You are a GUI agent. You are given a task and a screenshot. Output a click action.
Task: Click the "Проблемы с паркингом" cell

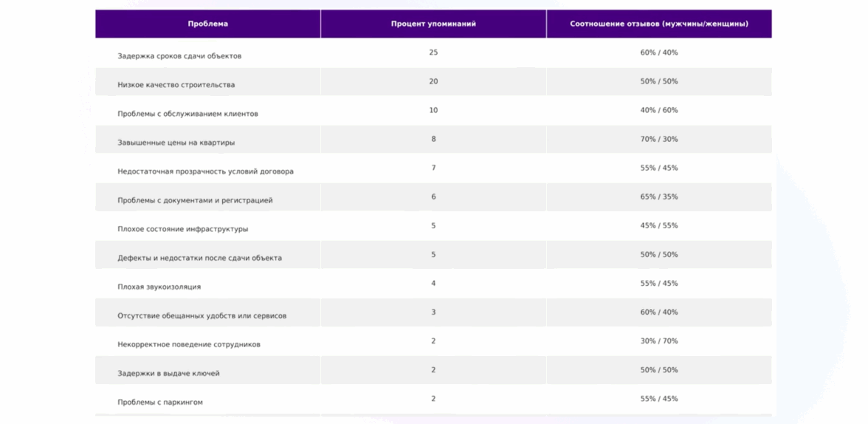point(159,402)
